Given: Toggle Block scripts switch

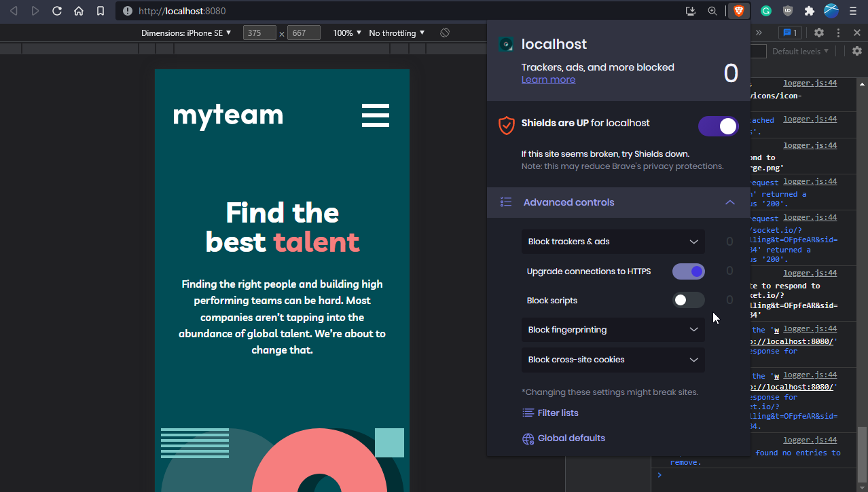Looking at the screenshot, I should pos(689,300).
